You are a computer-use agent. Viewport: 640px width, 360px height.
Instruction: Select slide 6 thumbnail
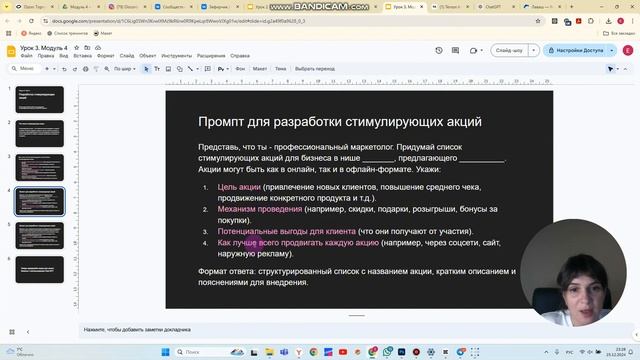(x=40, y=269)
